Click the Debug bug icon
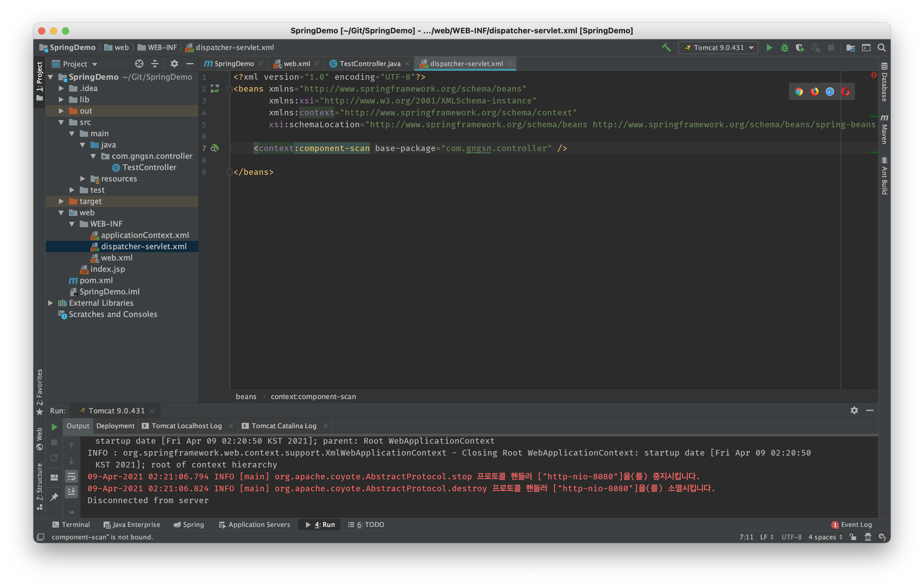 click(784, 48)
